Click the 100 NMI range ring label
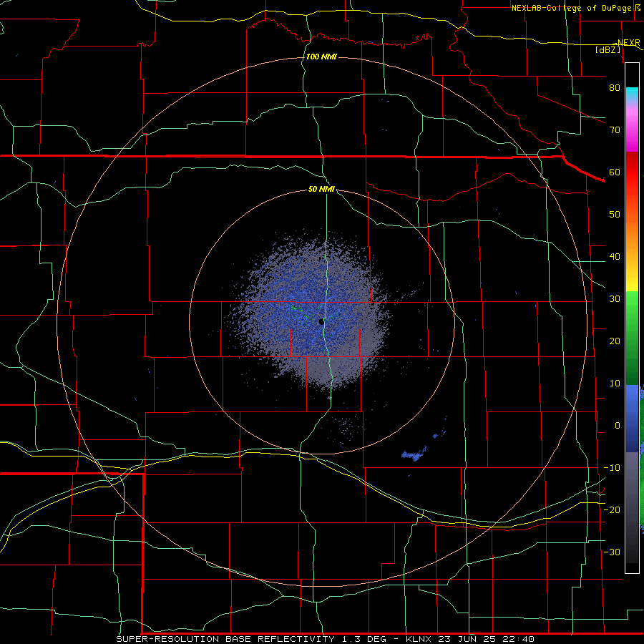Screen dimensions: 644x644 pyautogui.click(x=321, y=57)
